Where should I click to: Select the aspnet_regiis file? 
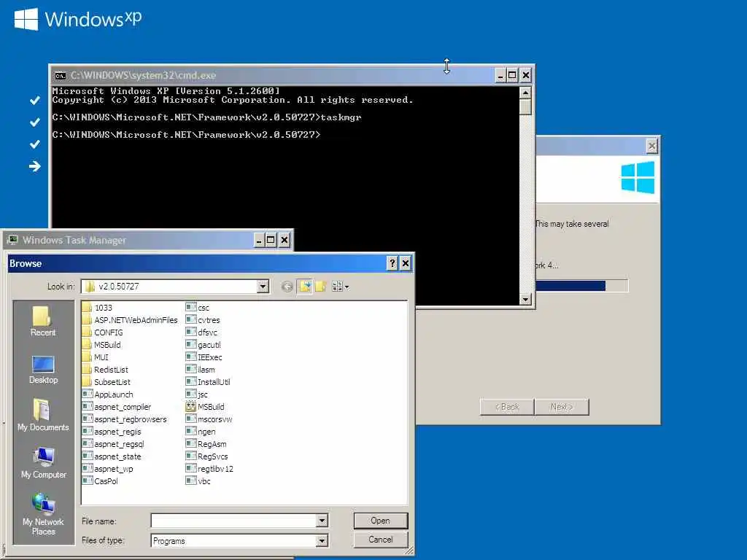click(112, 432)
